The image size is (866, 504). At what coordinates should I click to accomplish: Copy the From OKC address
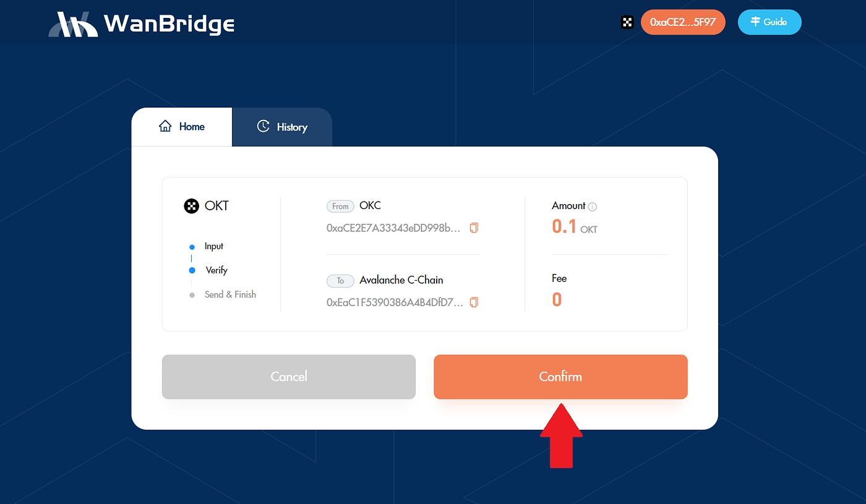[x=474, y=228]
